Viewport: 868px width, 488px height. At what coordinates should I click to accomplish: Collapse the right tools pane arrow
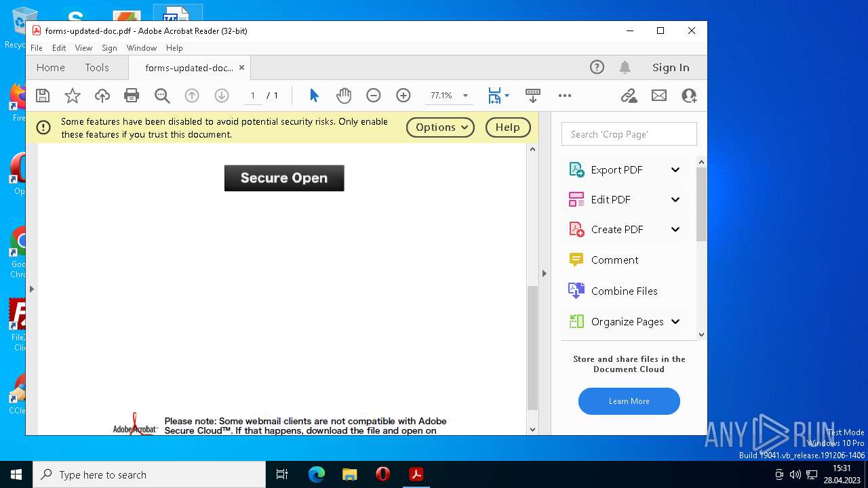(x=544, y=274)
